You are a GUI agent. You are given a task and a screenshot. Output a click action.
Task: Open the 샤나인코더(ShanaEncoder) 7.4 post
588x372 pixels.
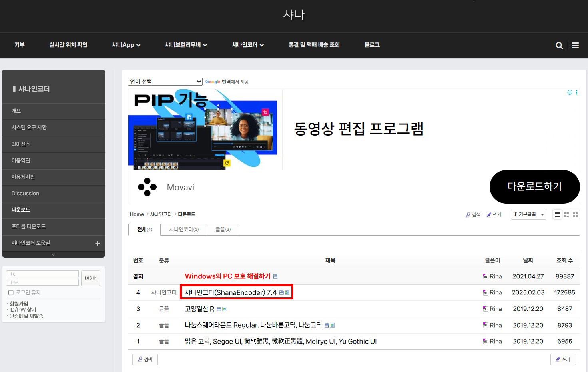231,293
